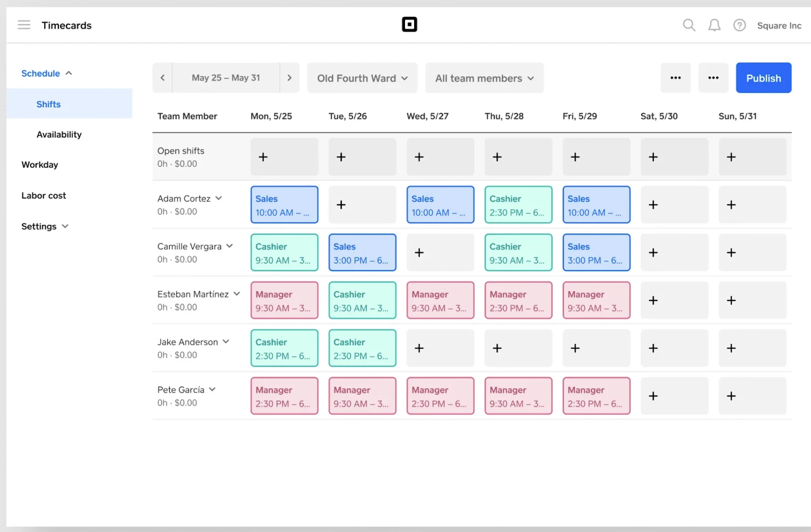Click the May 25 – May 31 date range
811x532 pixels.
226,78
